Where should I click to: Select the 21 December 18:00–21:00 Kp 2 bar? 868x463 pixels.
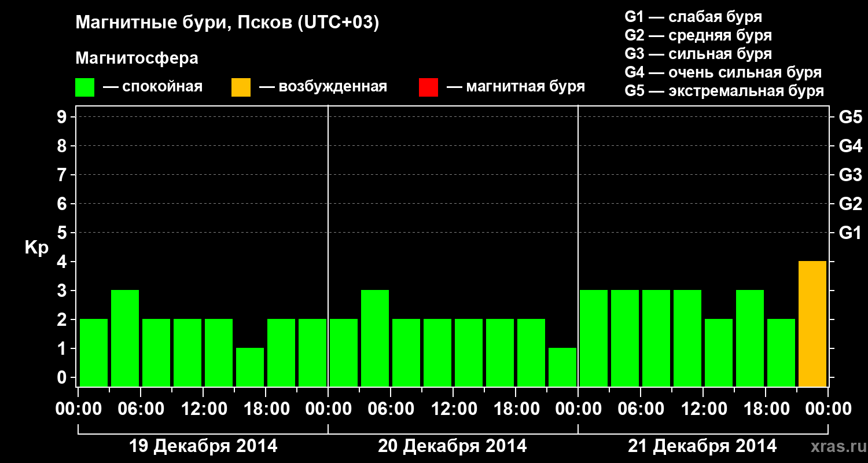(781, 353)
